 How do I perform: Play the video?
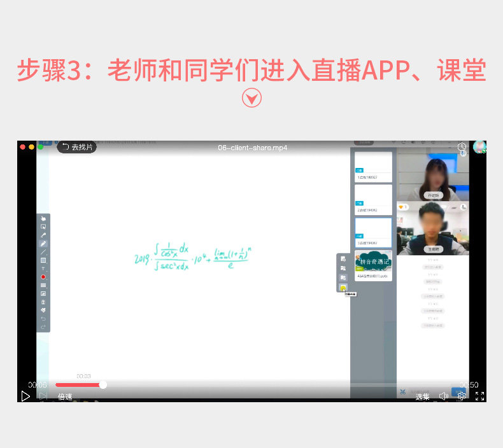coord(25,396)
